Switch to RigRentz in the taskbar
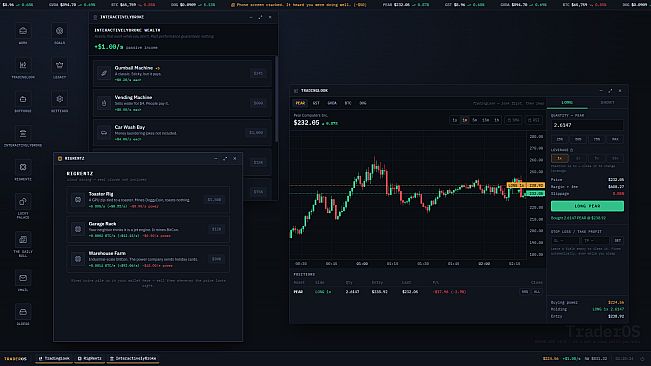Image resolution: width=651 pixels, height=366 pixels. (x=90, y=358)
